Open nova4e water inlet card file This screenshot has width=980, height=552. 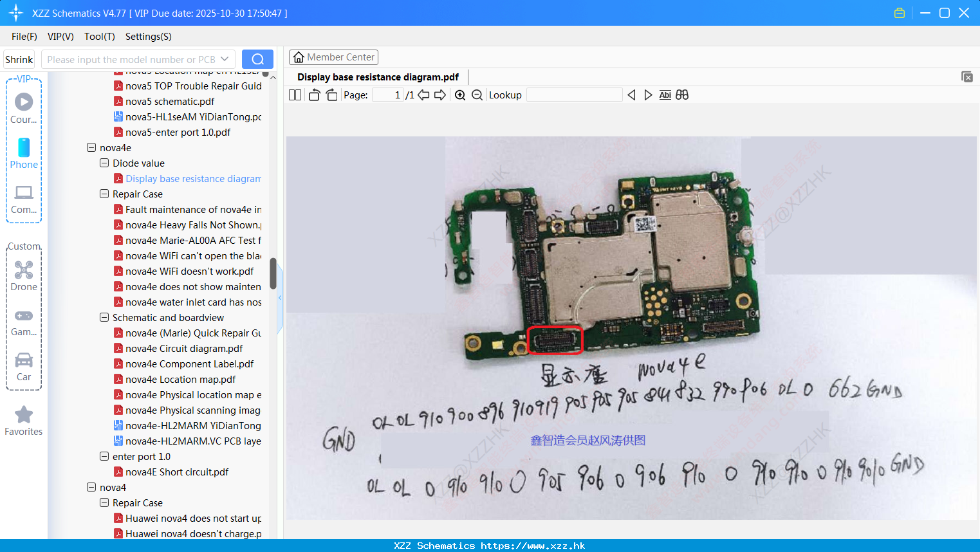(x=193, y=302)
